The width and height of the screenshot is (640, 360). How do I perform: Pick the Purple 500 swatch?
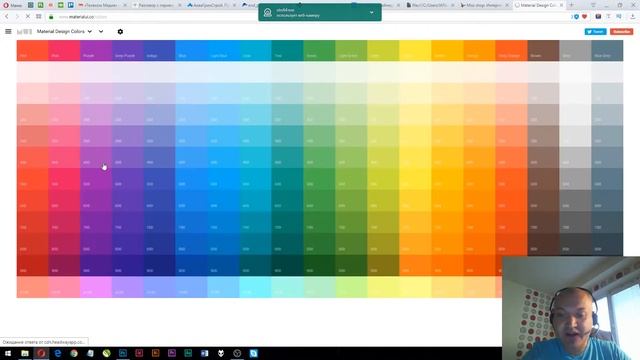[x=96, y=179]
